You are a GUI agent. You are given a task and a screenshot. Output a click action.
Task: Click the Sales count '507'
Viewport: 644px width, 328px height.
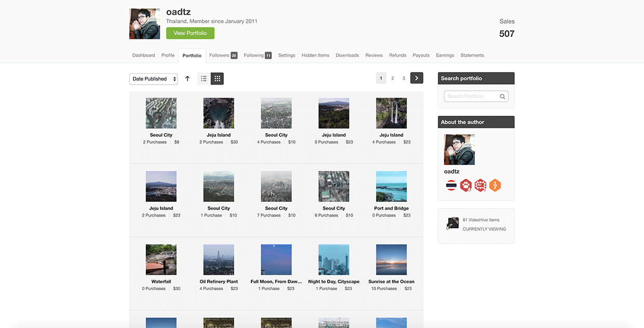(x=507, y=34)
